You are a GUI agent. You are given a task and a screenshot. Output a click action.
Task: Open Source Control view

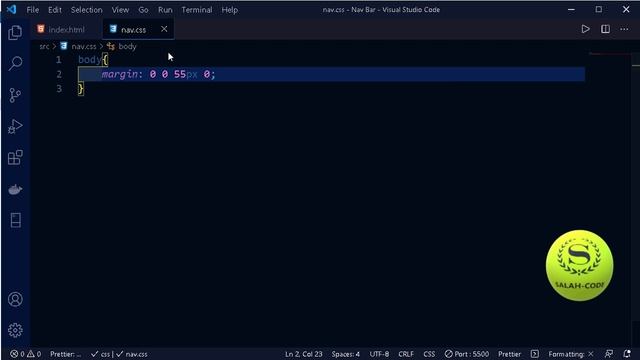[x=15, y=95]
